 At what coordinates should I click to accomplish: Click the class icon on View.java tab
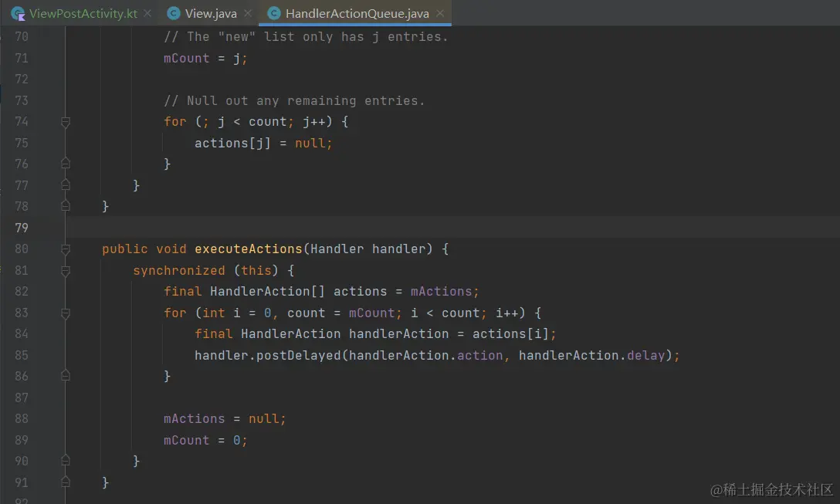pos(174,13)
